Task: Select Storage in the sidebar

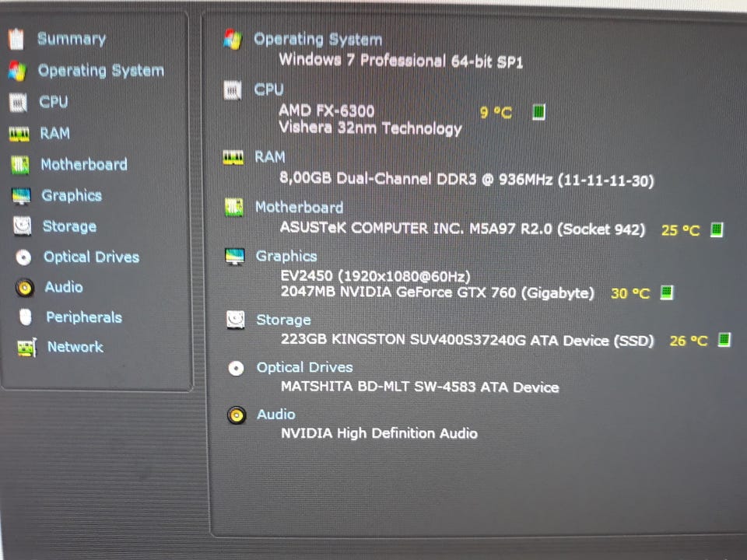Action: click(x=69, y=226)
